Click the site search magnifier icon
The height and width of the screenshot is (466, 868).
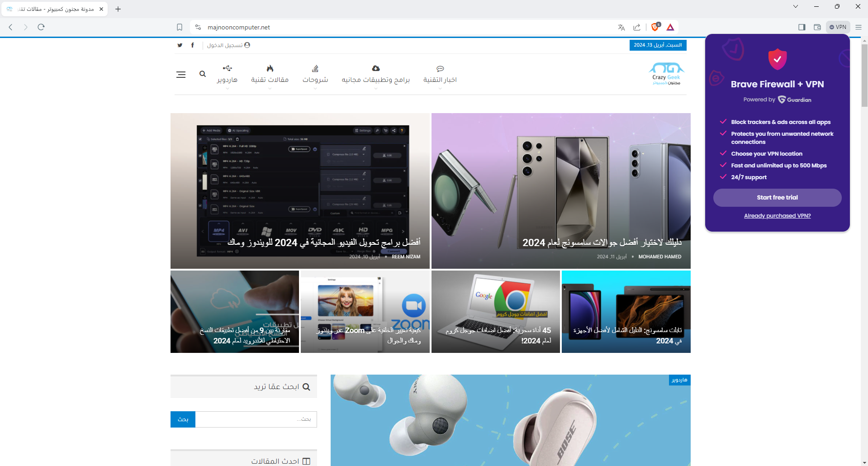pos(203,74)
